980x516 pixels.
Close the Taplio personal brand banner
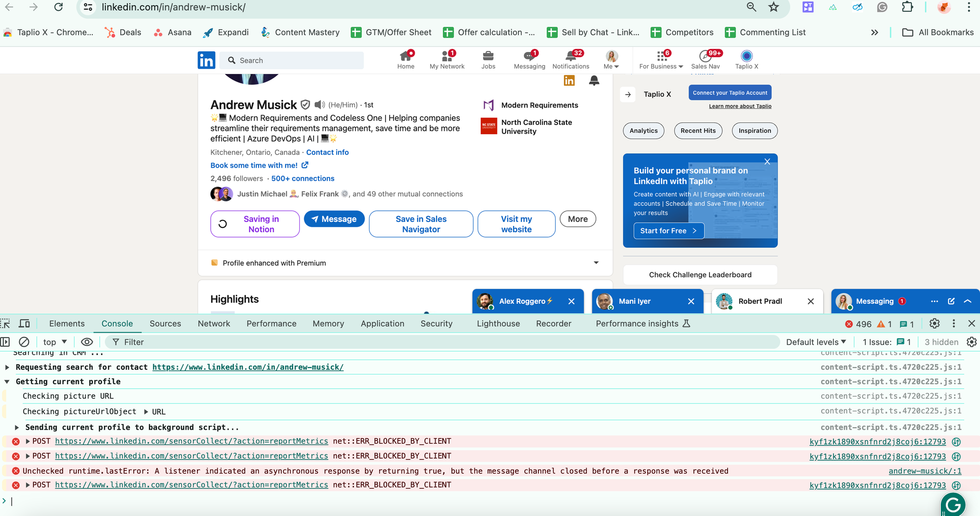coord(767,162)
